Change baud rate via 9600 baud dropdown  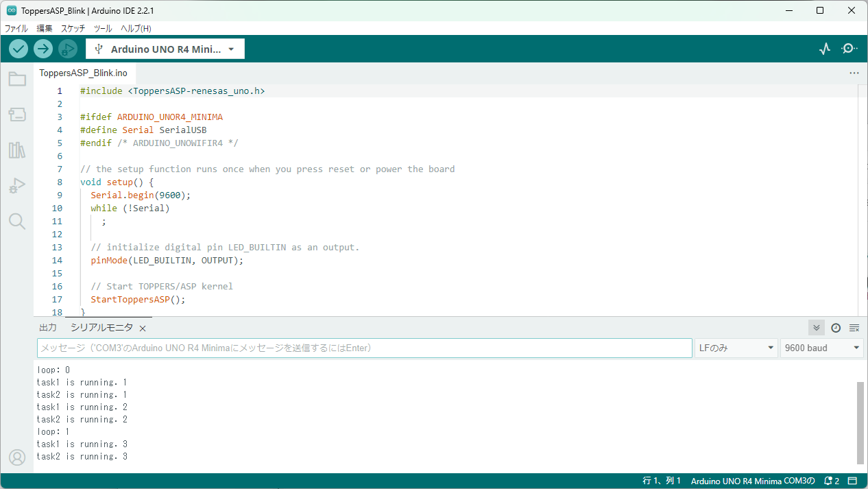[821, 348]
